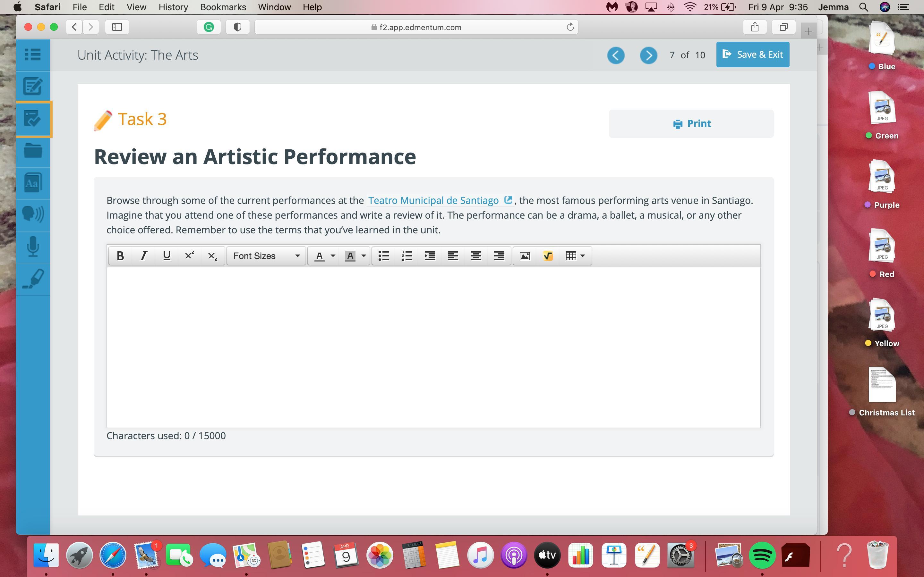Open the dictionary Aa tool
This screenshot has width=924, height=577.
point(33,183)
